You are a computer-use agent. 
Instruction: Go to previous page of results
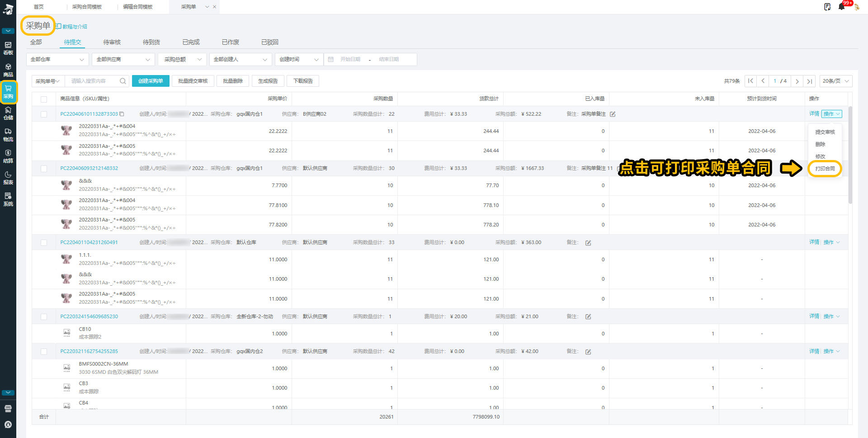click(763, 81)
